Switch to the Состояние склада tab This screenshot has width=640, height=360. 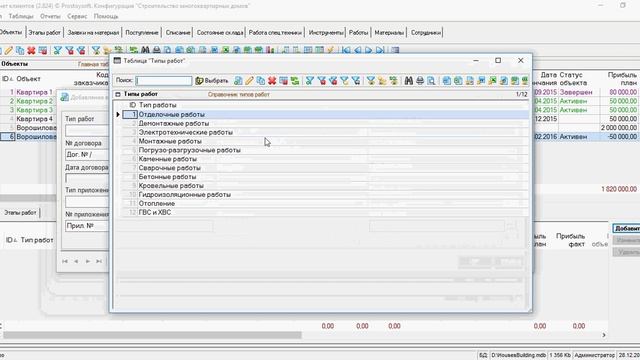point(220,32)
